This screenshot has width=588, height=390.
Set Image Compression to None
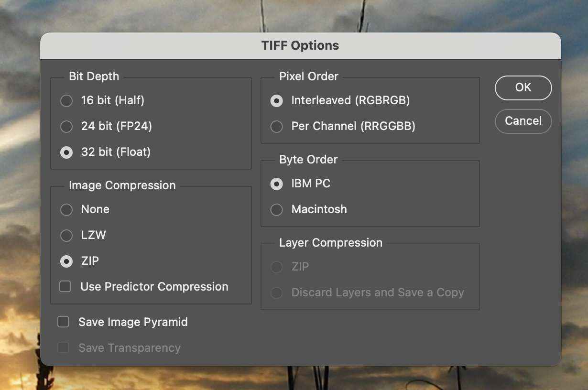point(66,210)
